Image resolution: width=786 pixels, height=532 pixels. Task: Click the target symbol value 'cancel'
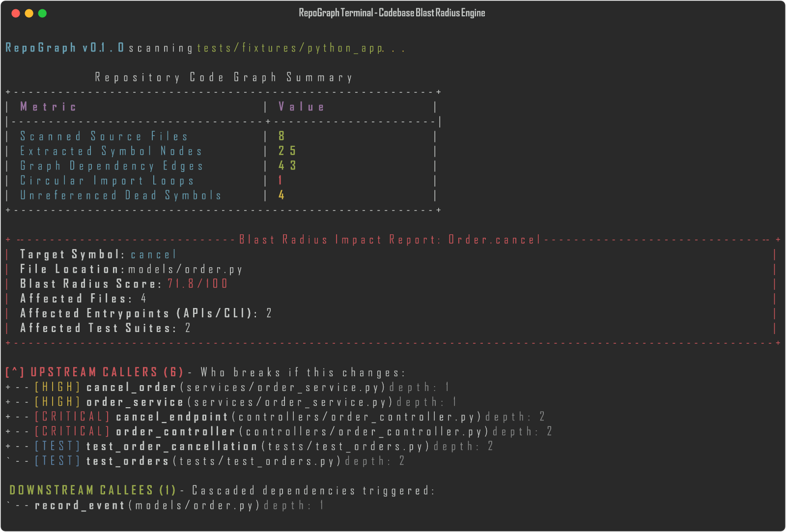pos(153,254)
